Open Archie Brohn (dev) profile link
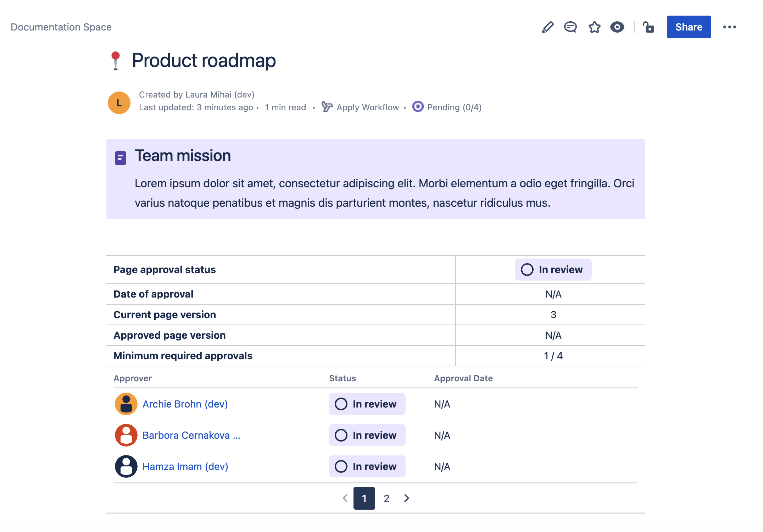The width and height of the screenshot is (763, 532). click(185, 404)
